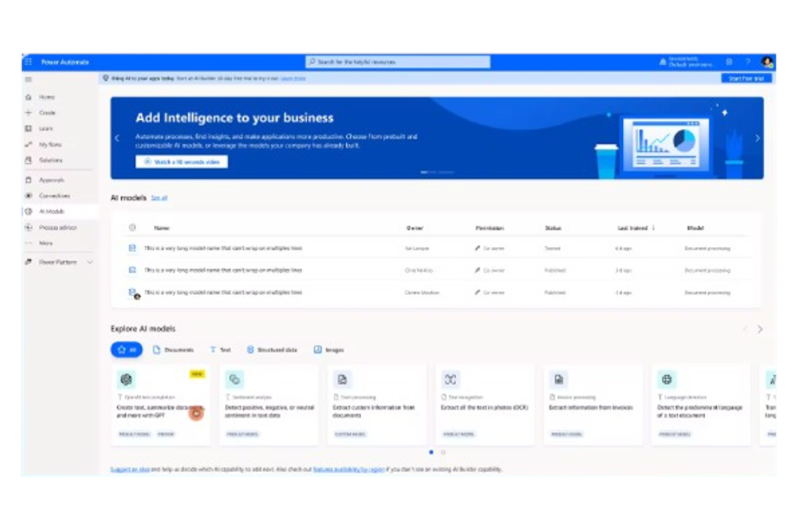Screen dimensions: 798x532
Task: Open the model name in second row
Action: [223, 270]
